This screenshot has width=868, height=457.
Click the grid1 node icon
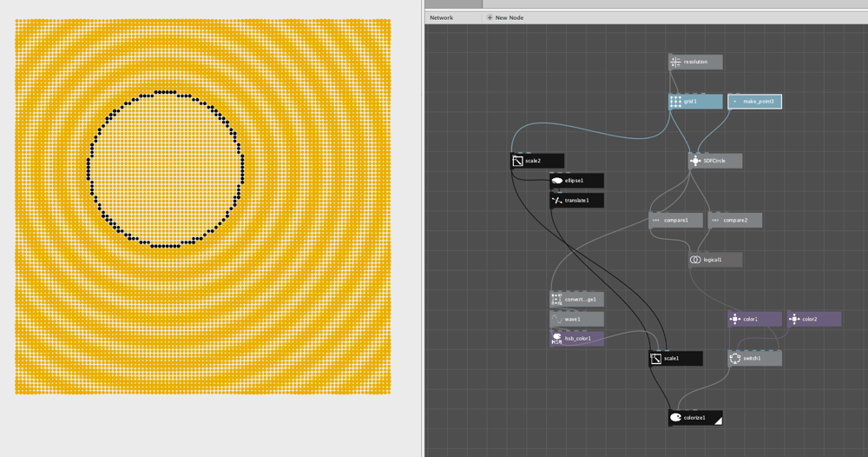(675, 102)
